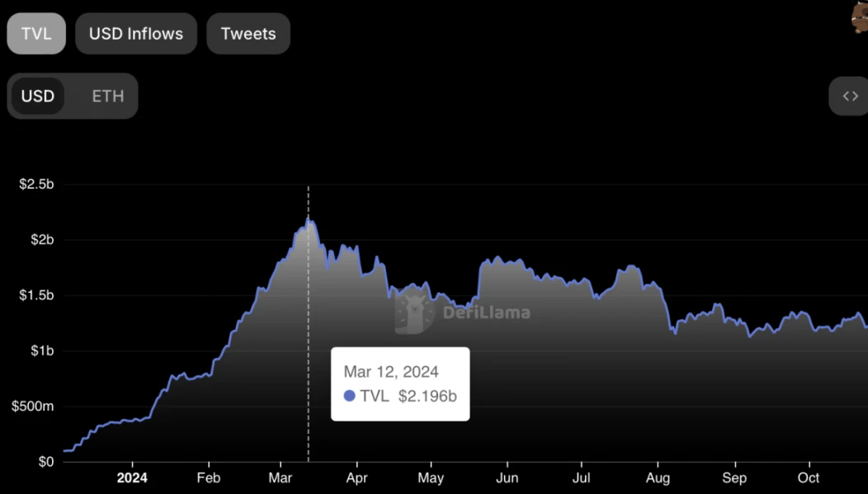
Task: Click the Aug label on the x-axis
Action: (658, 478)
